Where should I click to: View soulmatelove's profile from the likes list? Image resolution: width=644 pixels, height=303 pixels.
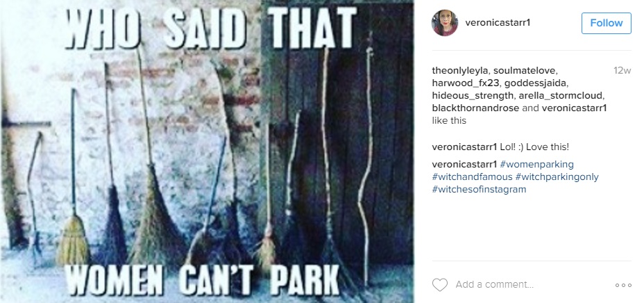pyautogui.click(x=526, y=71)
